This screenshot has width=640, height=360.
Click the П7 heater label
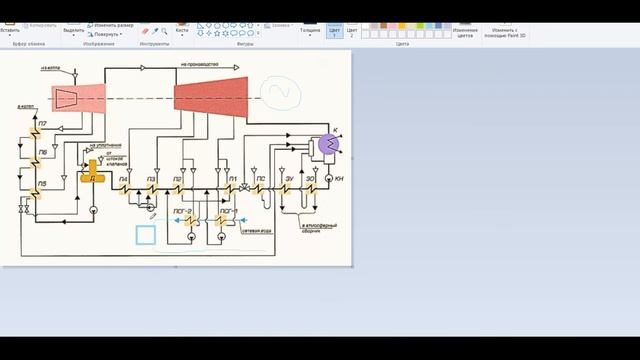click(x=42, y=124)
